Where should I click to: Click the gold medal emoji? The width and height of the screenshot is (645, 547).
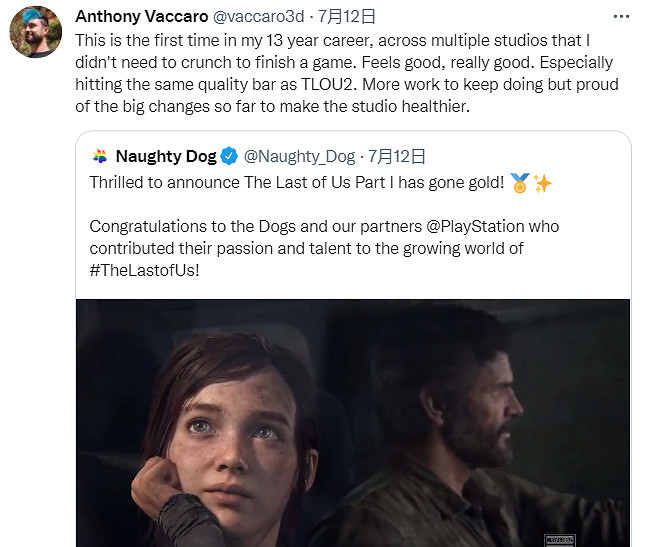521,183
